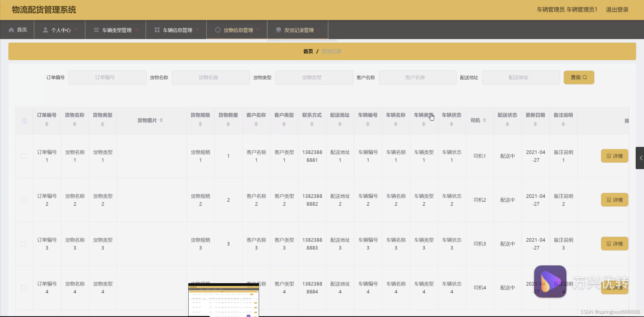Click 退出登录 link to log out
The image size is (644, 317).
pos(617,10)
